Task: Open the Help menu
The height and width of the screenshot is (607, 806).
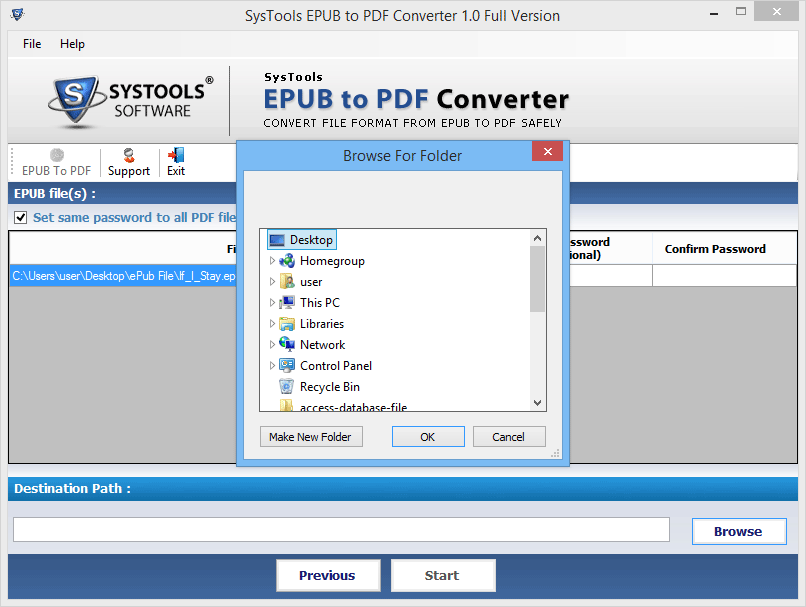Action: pos(72,44)
